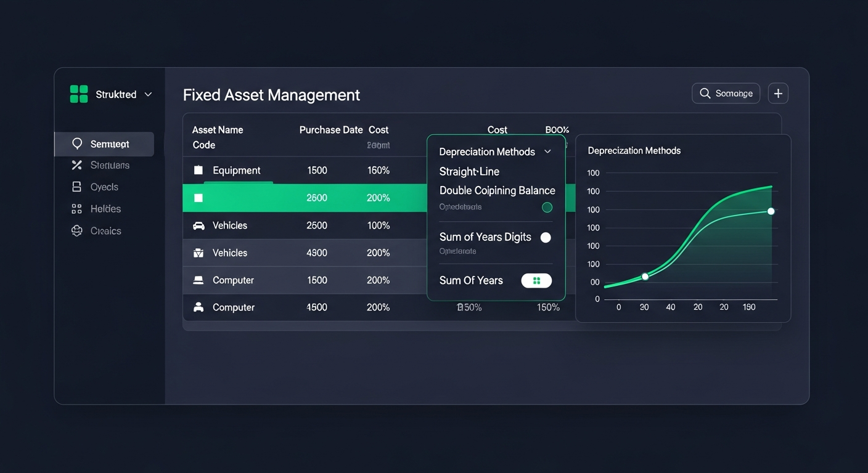Screen dimensions: 868x473
Task: Open the Strukted workspace switcher chevron
Action: (x=148, y=94)
